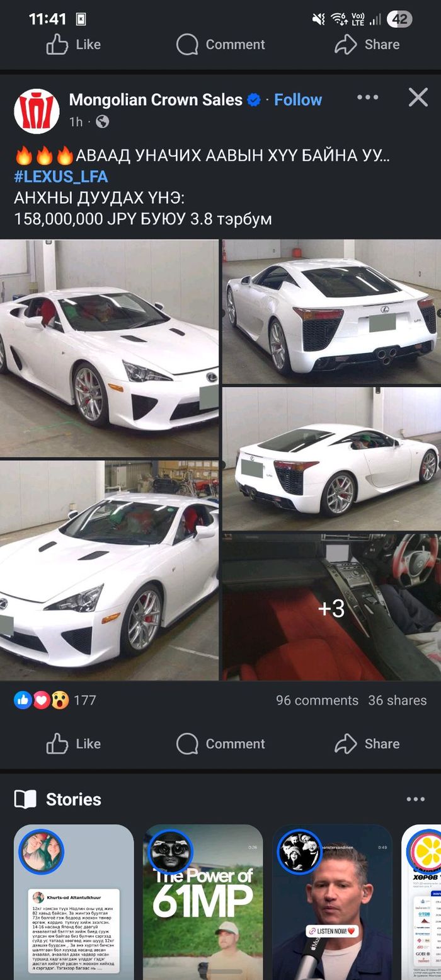
Task: Dismiss the Mongolian Crown Sales post
Action: coord(418,97)
